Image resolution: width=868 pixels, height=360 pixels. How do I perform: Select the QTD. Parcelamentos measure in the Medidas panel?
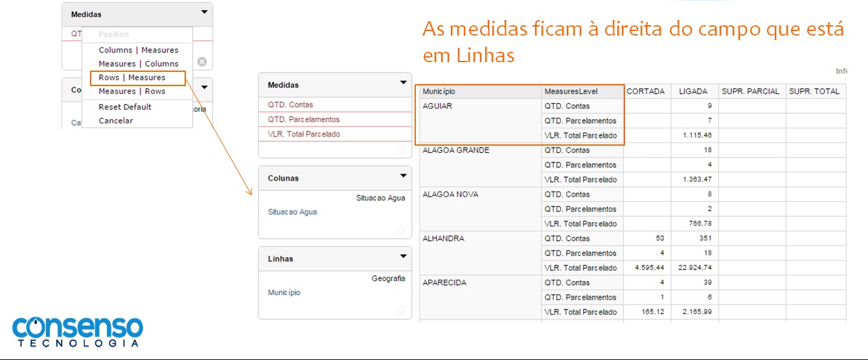pos(303,119)
